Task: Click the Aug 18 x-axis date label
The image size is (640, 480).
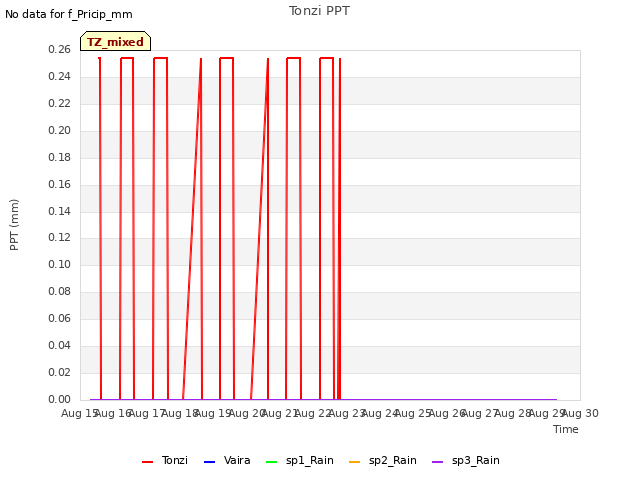Action: click(x=180, y=413)
